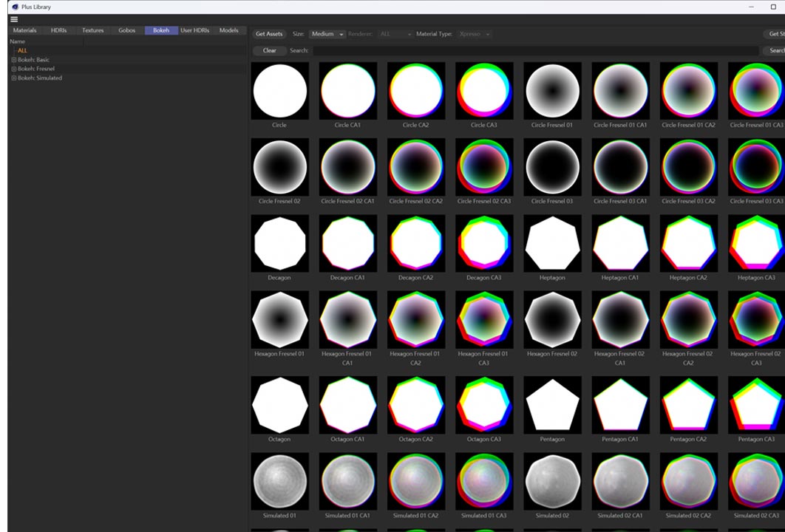This screenshot has width=785, height=532.
Task: Expand the Bokeh: Fresnel category
Action: (x=14, y=69)
